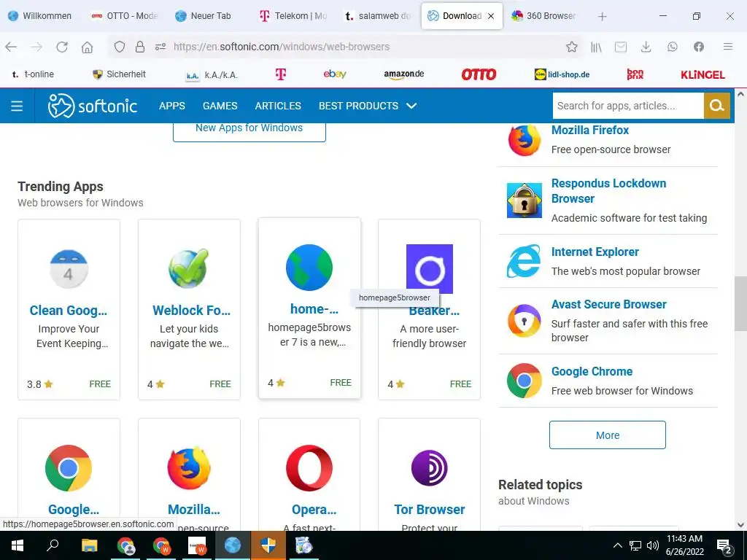
Task: Click the Avast Secure Browser icon
Action: point(524,321)
